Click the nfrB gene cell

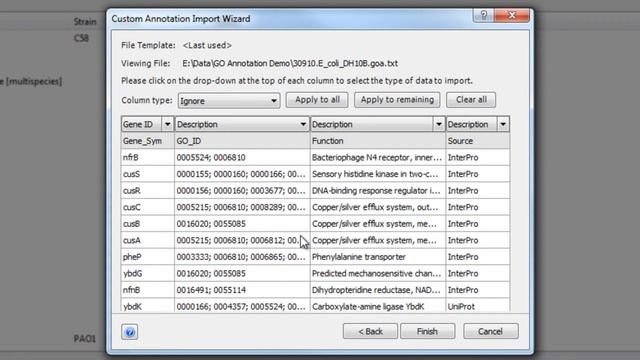coord(147,158)
